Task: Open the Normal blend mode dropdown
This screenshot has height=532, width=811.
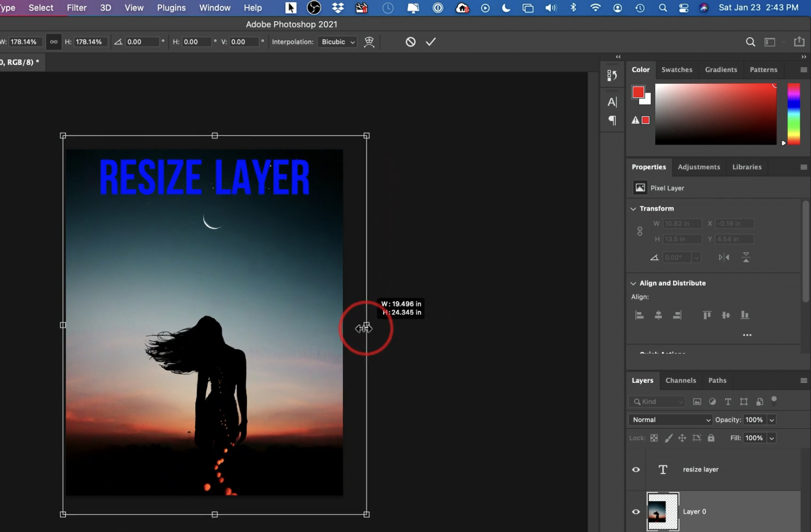Action: (670, 420)
